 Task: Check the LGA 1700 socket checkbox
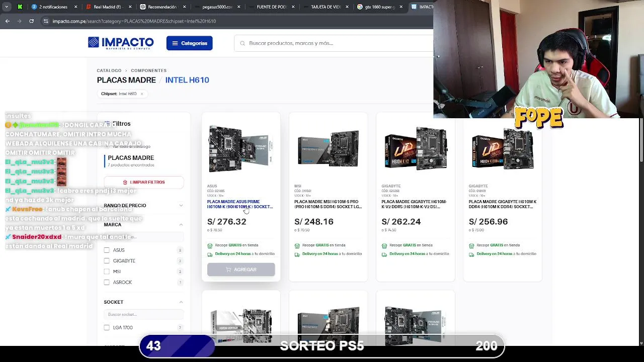point(107,327)
